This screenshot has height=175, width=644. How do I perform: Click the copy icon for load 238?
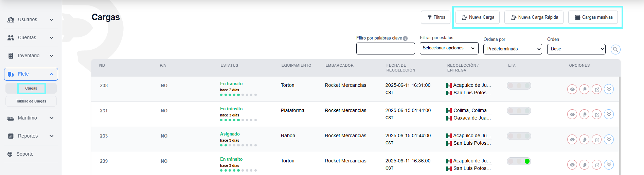click(584, 89)
